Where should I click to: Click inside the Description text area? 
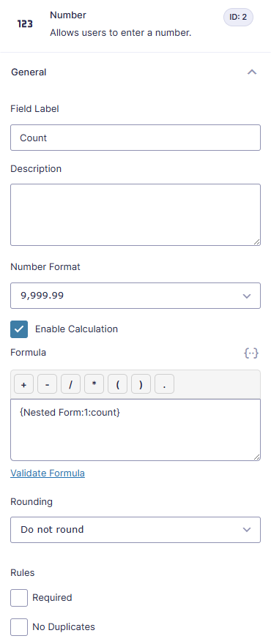click(x=135, y=215)
